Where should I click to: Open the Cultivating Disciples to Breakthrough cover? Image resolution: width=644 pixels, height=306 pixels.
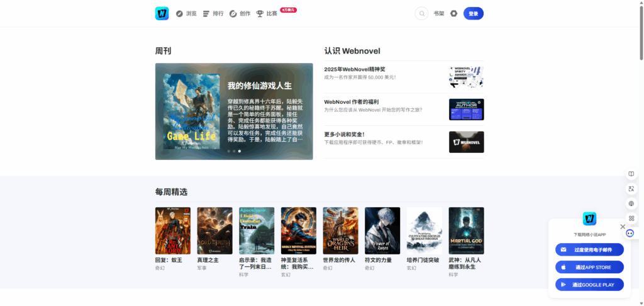(425, 230)
